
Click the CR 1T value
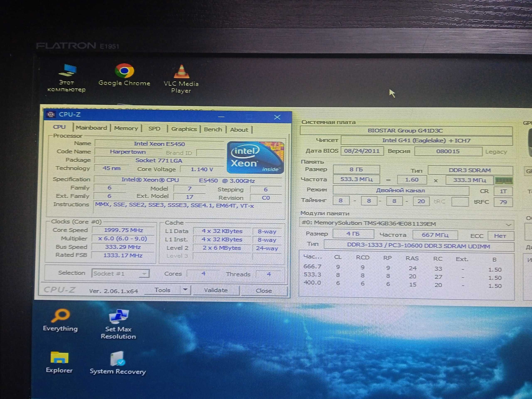(503, 191)
